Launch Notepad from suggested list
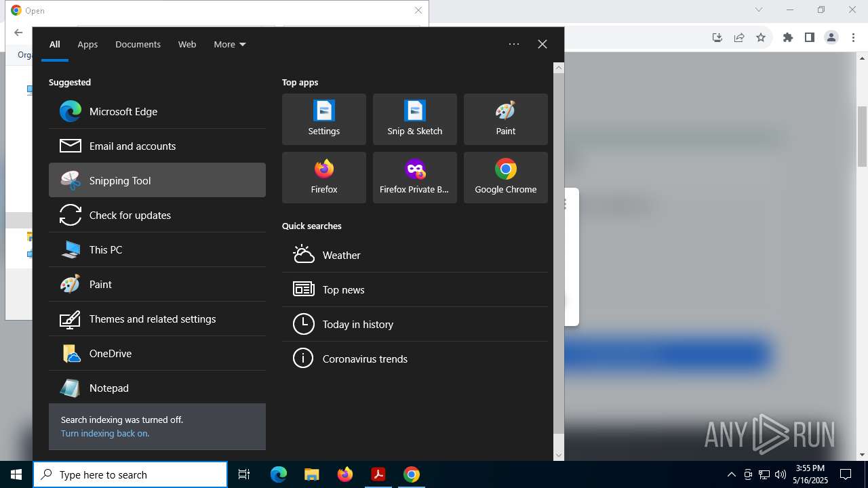This screenshot has height=488, width=868. point(157,388)
